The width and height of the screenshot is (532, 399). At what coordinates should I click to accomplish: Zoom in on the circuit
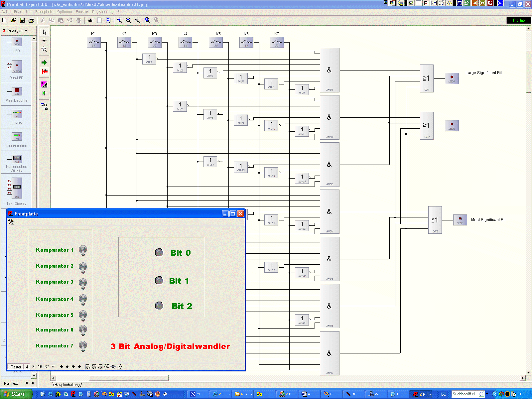[x=120, y=20]
